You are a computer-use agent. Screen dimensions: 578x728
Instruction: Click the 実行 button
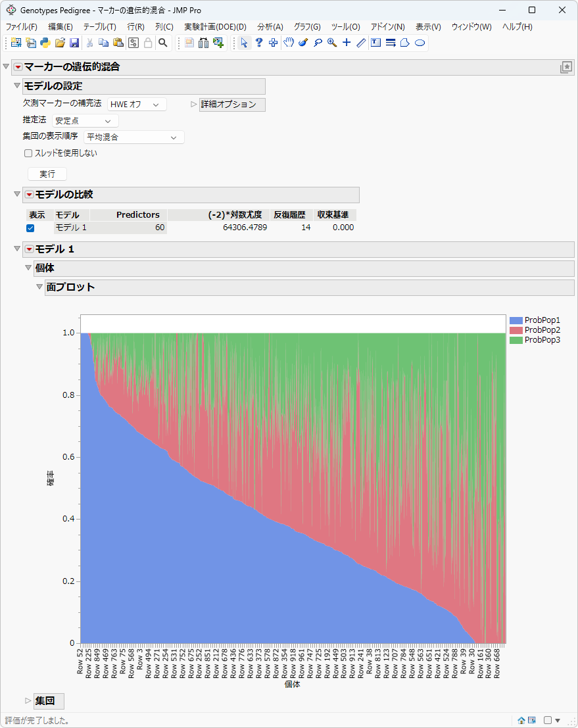coord(47,174)
